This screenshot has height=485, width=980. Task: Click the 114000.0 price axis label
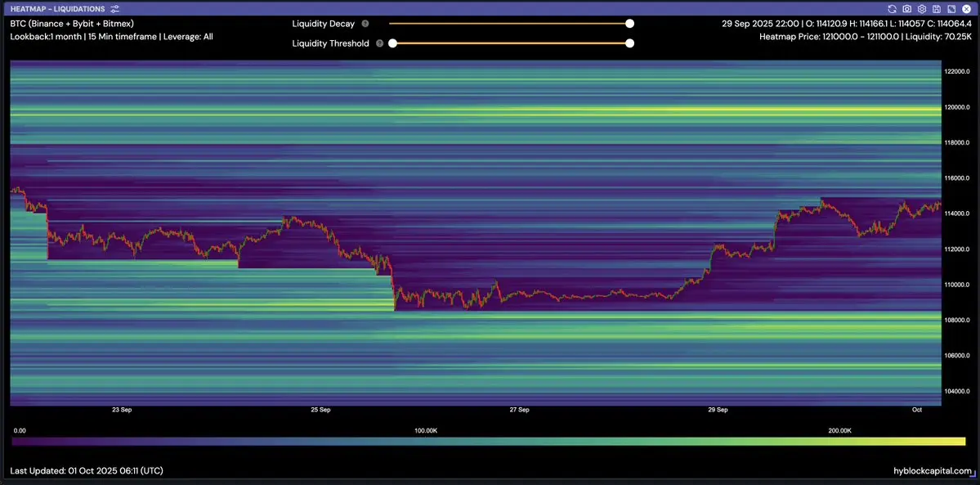click(x=958, y=213)
